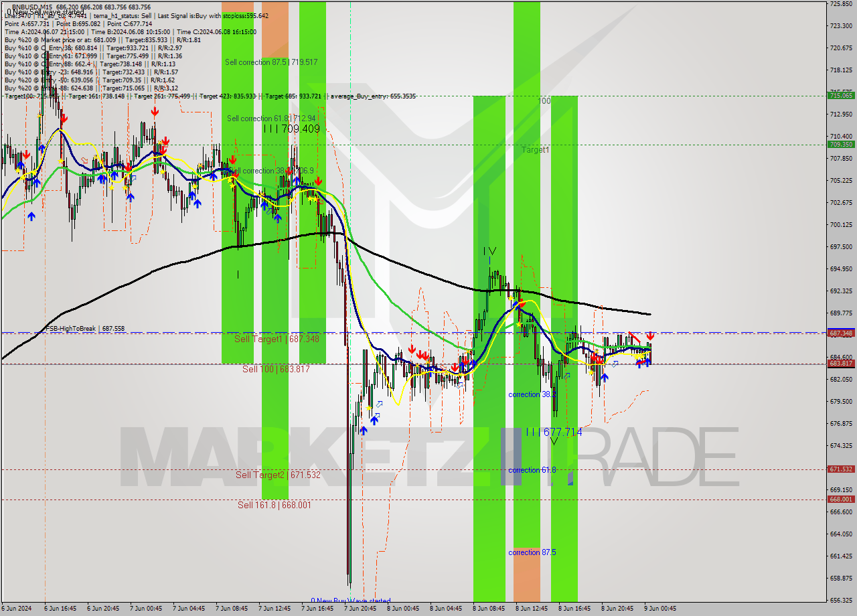Click the '8 Jun 04:45' time axis label
The image size is (857, 616).
pos(447,609)
